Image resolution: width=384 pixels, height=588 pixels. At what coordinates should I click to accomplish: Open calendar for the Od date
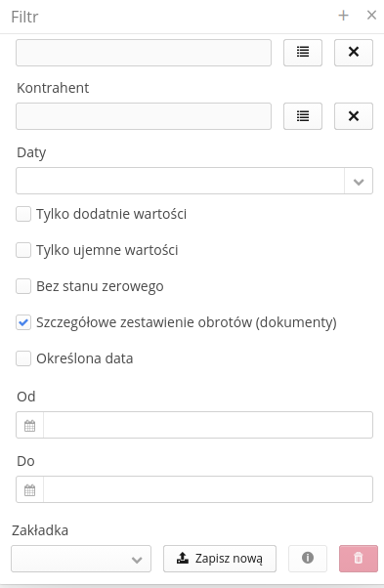pyautogui.click(x=29, y=425)
